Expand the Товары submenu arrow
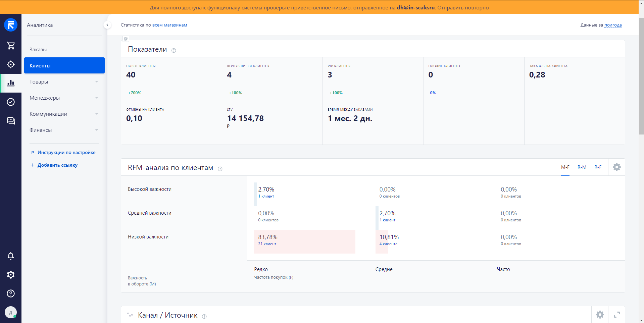This screenshot has height=323, width=644. pyautogui.click(x=97, y=82)
